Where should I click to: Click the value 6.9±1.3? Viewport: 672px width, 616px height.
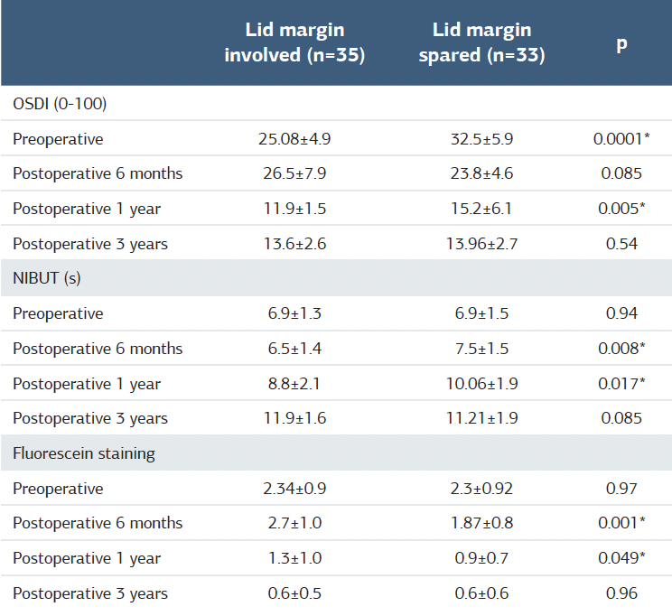[x=294, y=313]
